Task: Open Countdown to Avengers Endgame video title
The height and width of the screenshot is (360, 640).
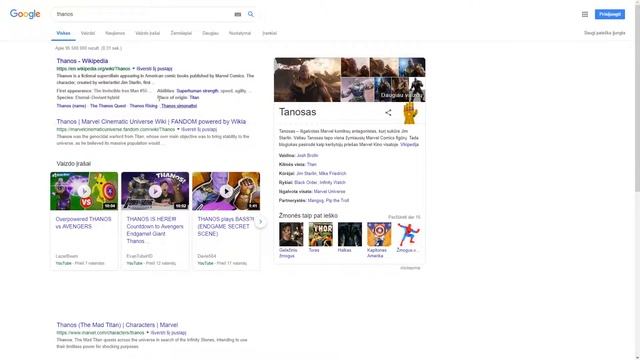Action: coord(155,230)
